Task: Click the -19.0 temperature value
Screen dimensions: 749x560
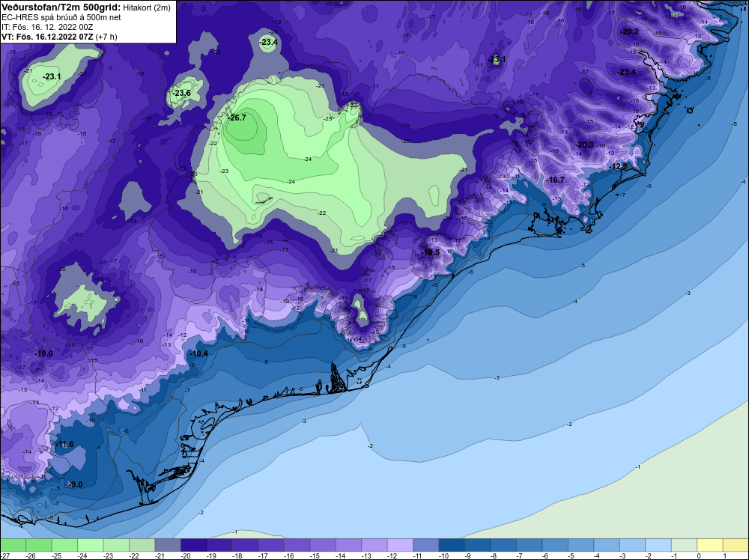Action: coord(44,354)
